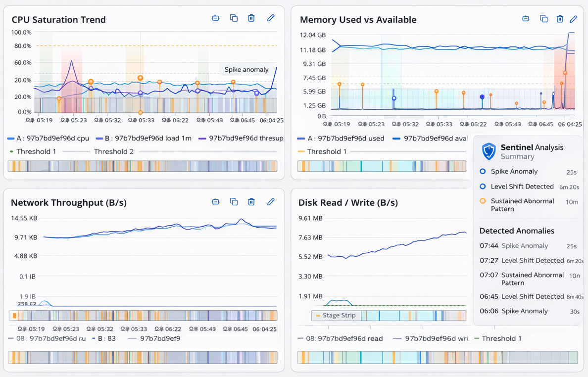Edit the Network Throughput chart
This screenshot has width=588, height=377.
pyautogui.click(x=271, y=202)
